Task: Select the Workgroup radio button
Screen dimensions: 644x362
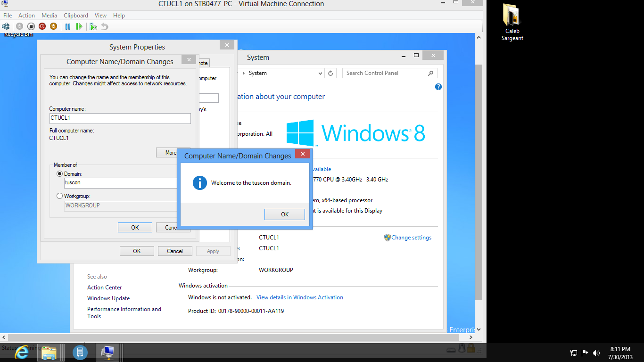Action: coord(59,196)
